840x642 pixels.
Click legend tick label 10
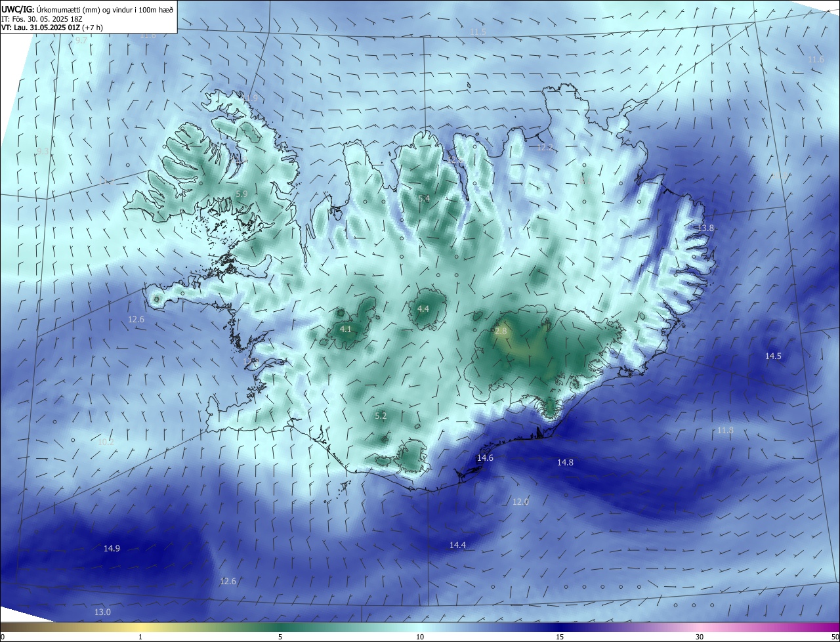point(420,637)
